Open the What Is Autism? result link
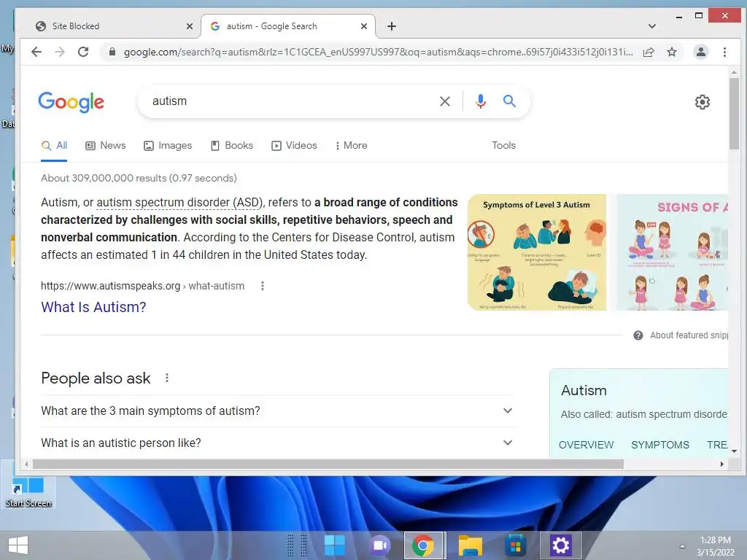The height and width of the screenshot is (560, 747). coord(93,307)
